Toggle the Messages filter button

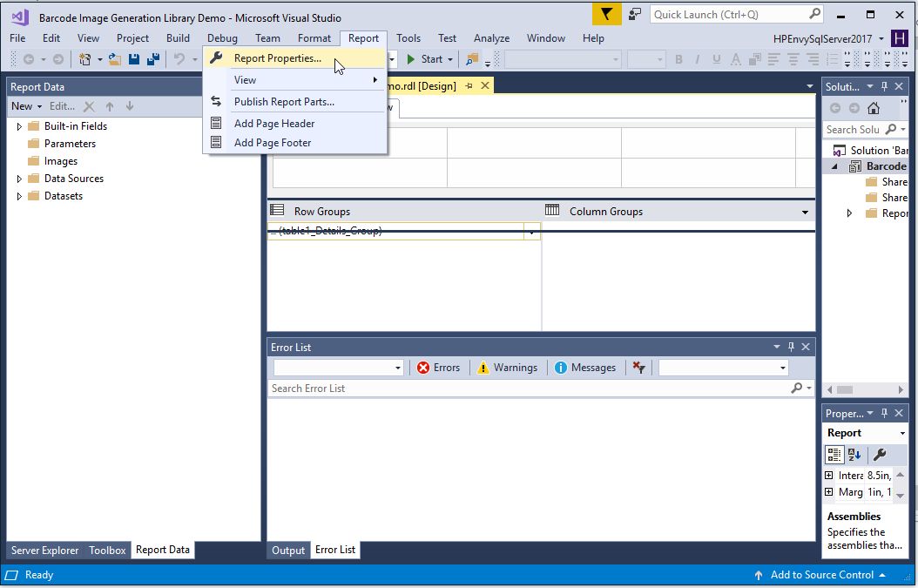pos(585,368)
